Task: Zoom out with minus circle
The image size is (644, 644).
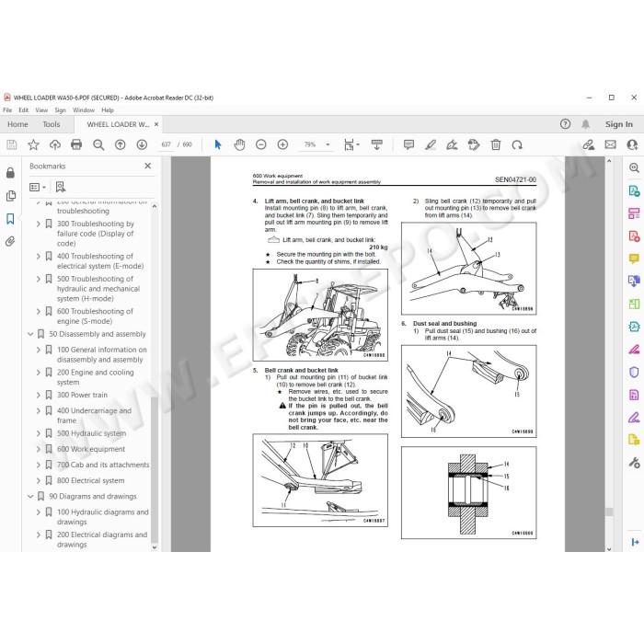Action: [x=260, y=144]
